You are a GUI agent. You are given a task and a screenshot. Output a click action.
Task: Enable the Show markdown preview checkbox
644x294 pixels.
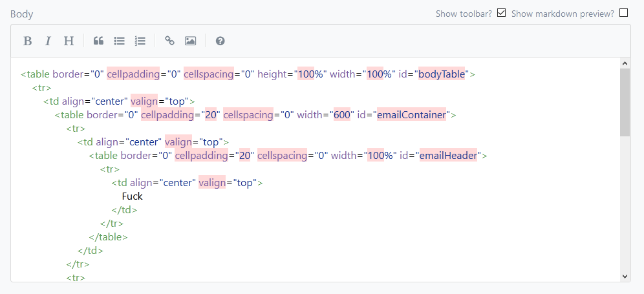click(623, 13)
